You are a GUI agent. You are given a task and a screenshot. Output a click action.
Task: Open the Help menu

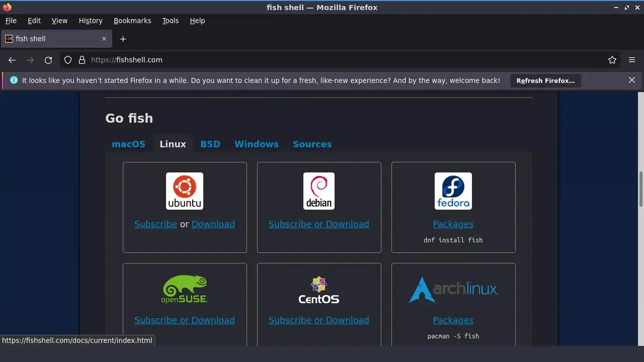[197, 21]
